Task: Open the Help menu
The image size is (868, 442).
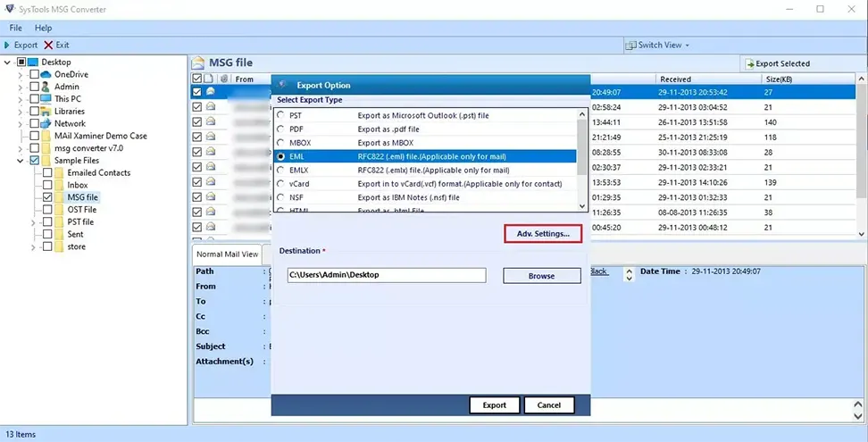Action: pos(43,28)
